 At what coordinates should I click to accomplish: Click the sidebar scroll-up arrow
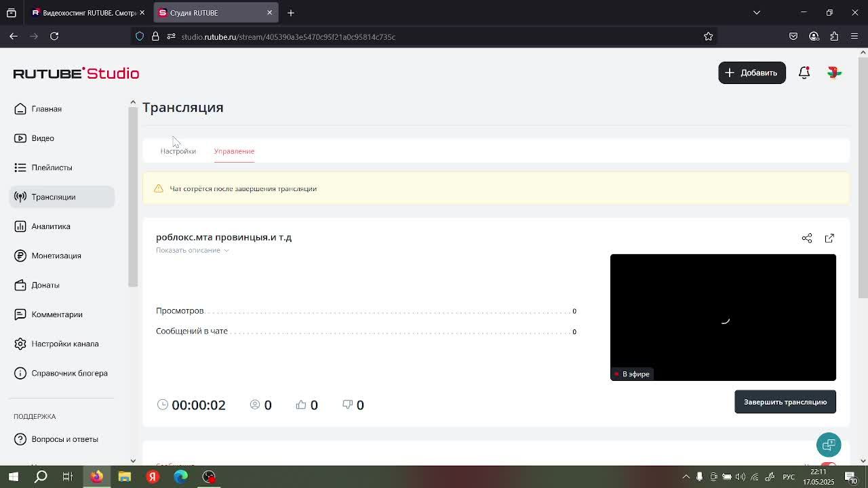click(133, 102)
